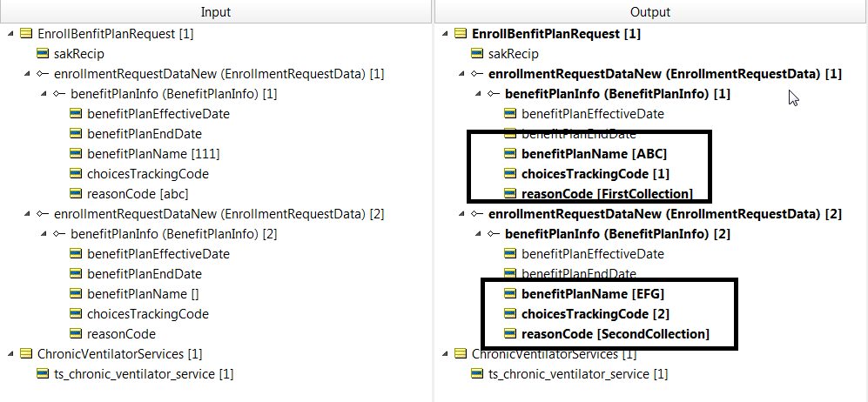This screenshot has width=868, height=402.
Task: Click the choicesTrackingCode [2] field icon
Action: click(510, 313)
